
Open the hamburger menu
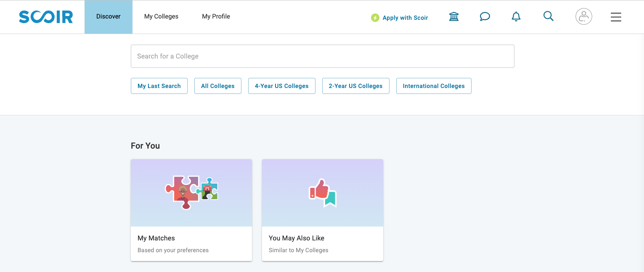tap(616, 17)
